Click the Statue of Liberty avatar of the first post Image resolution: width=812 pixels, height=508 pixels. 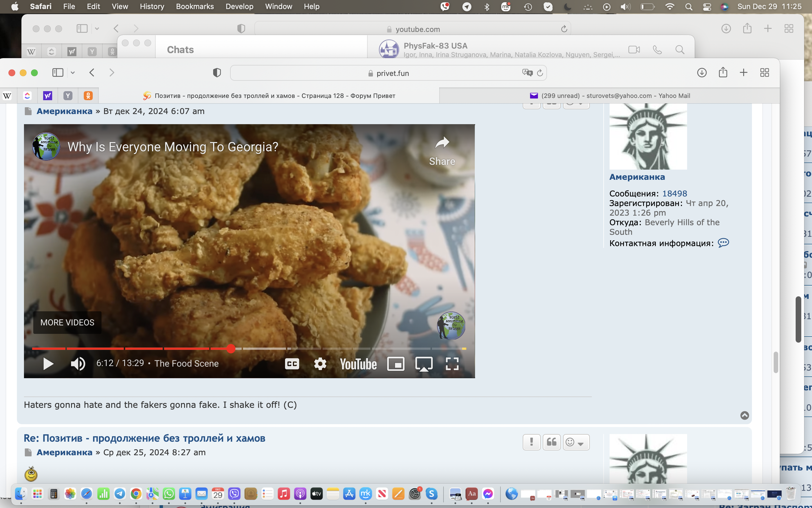648,136
